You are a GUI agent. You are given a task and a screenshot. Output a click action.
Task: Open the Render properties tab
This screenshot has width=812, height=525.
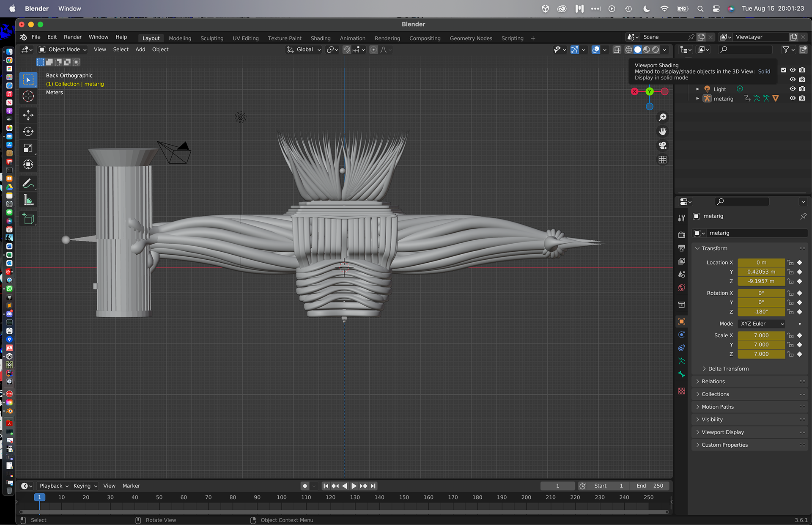click(x=681, y=234)
